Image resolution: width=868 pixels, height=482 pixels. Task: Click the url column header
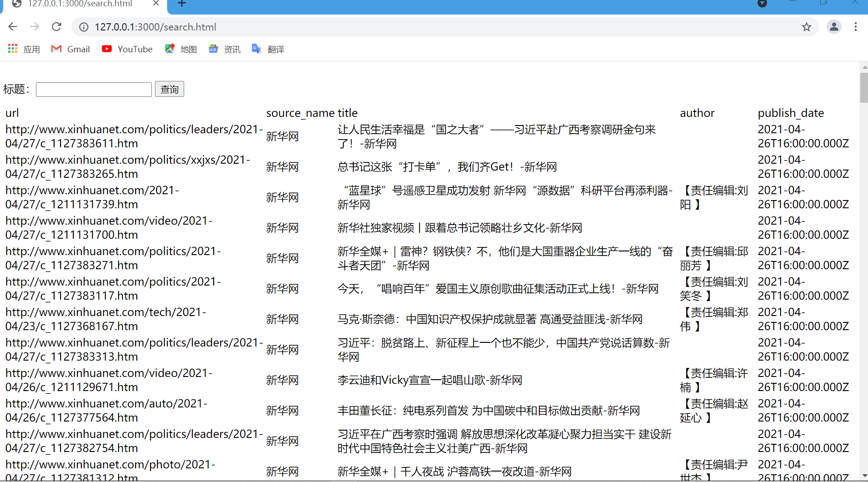coord(12,113)
